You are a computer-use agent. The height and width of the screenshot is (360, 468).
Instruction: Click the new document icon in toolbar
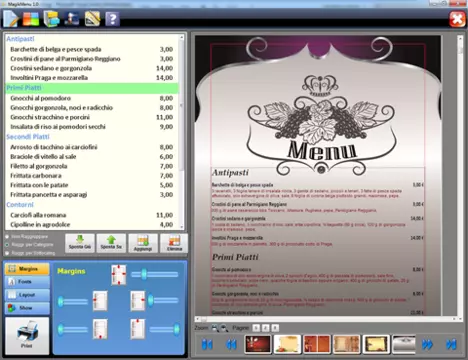[11, 18]
